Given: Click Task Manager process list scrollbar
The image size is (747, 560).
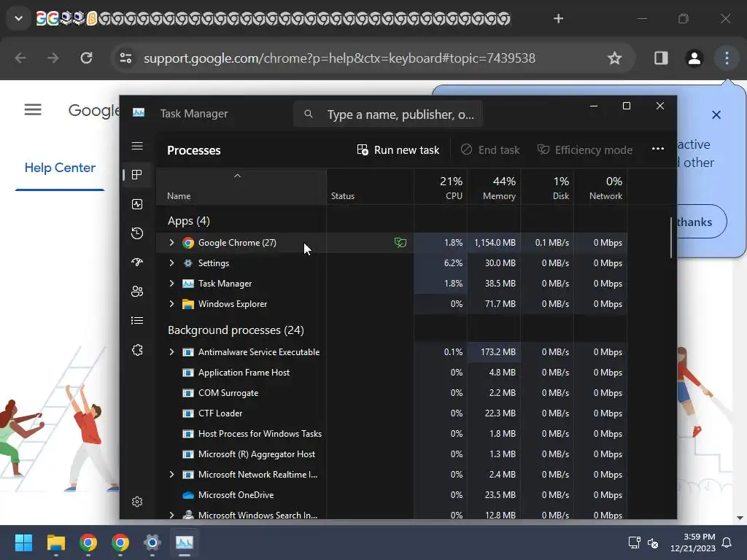Looking at the screenshot, I should coord(671,238).
